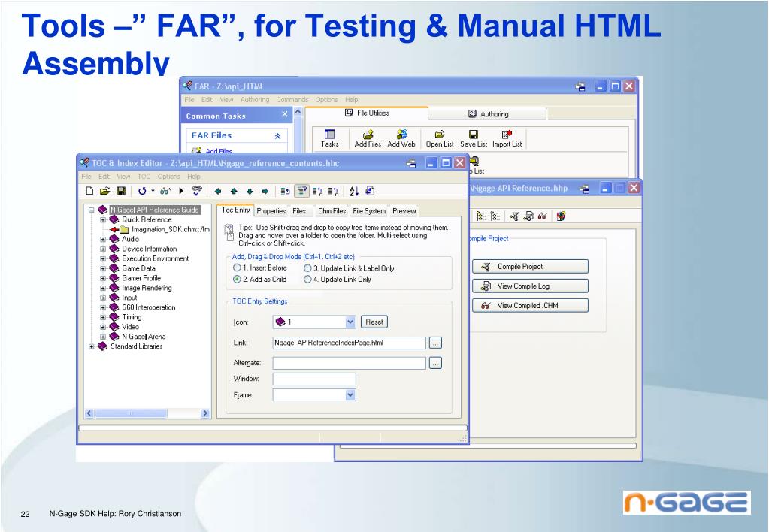
Task: Click the glasses preview icon in TOC editor toolbar
Action: click(165, 191)
